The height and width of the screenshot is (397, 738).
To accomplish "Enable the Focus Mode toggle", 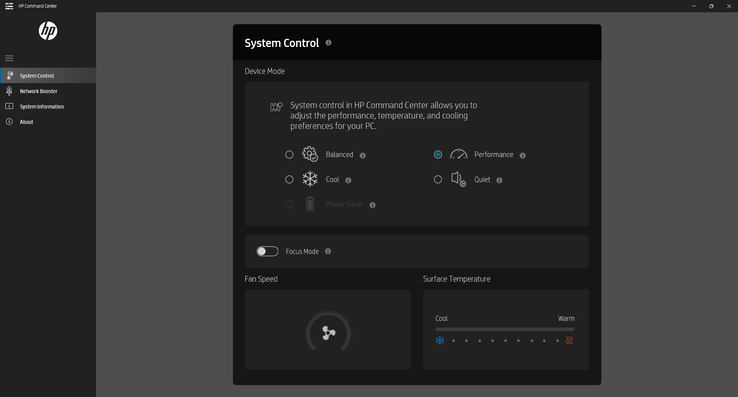I will [267, 251].
